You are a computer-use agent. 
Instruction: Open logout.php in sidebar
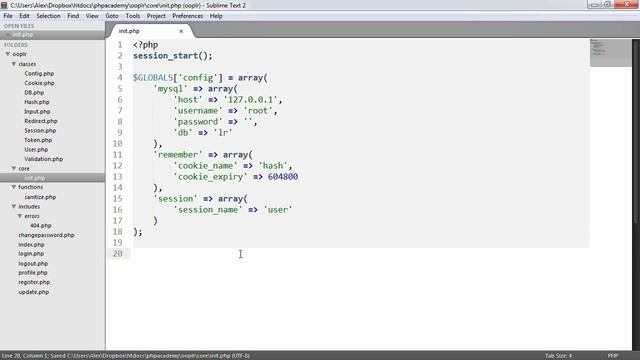coord(33,264)
